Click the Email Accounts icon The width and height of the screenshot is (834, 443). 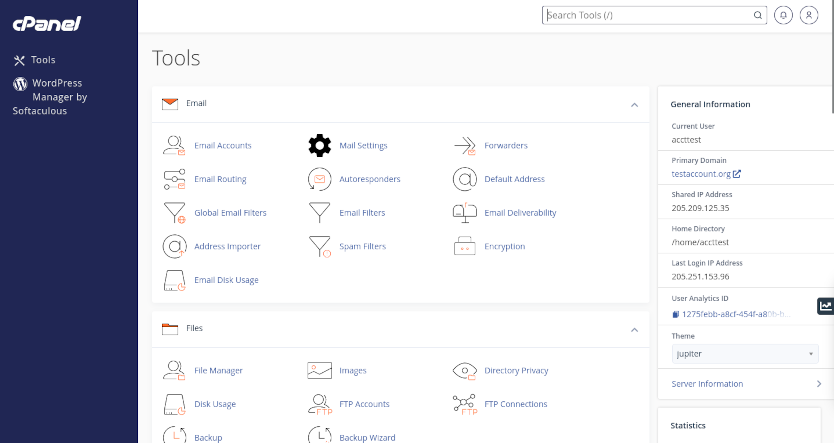[175, 145]
